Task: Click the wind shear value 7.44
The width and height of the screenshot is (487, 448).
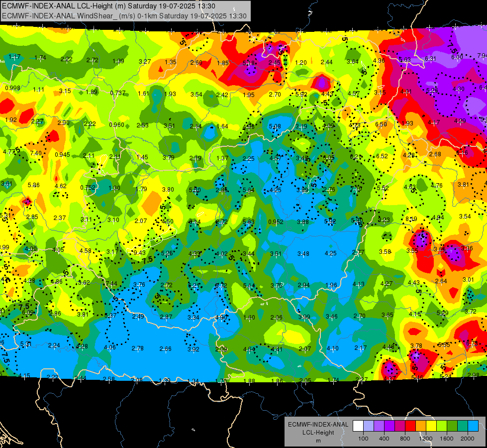Action: point(111,283)
